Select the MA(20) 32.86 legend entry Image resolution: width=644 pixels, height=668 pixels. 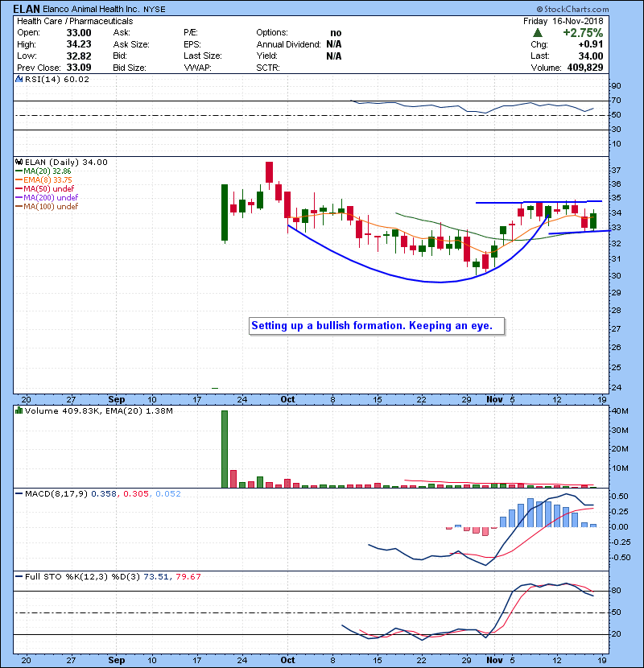pyautogui.click(x=43, y=171)
